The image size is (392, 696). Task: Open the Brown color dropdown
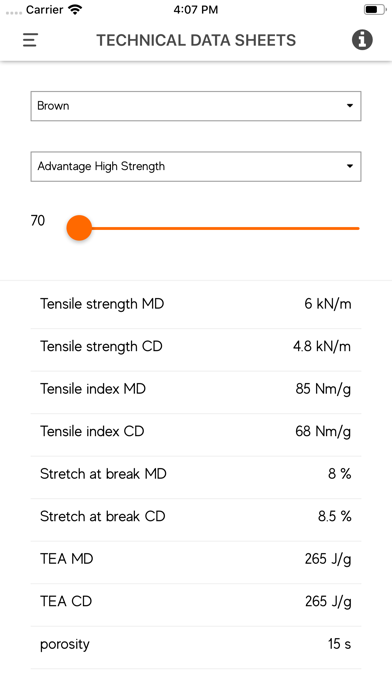click(196, 106)
